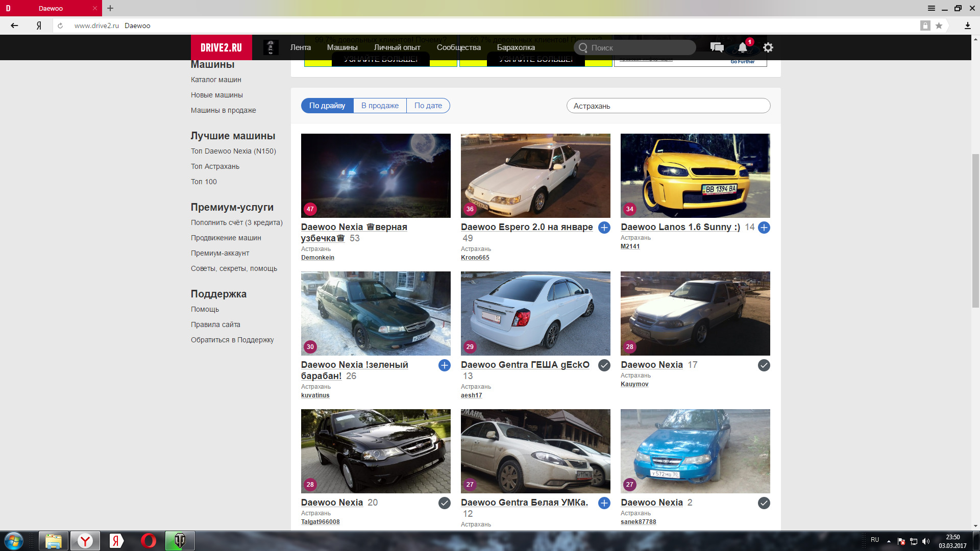980x551 pixels.
Task: Click the page vertical scrollbar thumb
Action: coord(975,230)
